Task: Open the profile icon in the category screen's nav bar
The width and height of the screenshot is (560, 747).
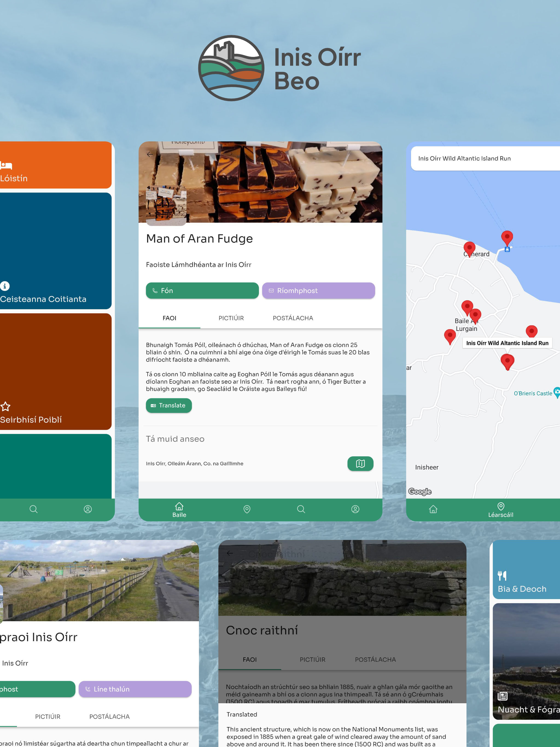Action: pos(87,509)
